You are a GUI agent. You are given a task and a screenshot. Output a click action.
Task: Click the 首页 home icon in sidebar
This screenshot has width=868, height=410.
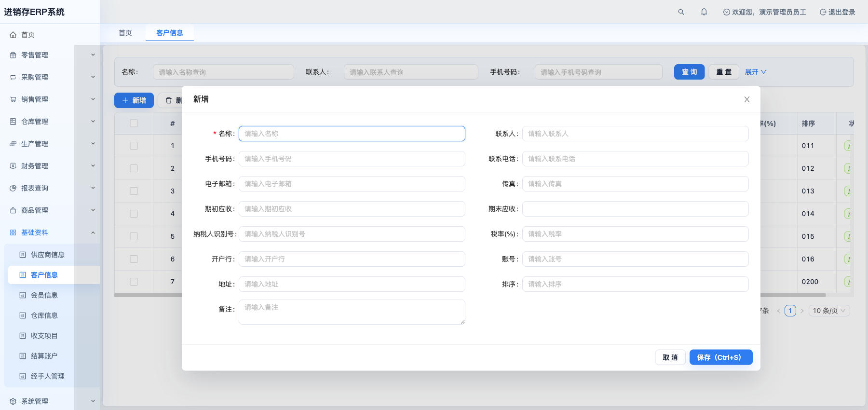pyautogui.click(x=13, y=35)
